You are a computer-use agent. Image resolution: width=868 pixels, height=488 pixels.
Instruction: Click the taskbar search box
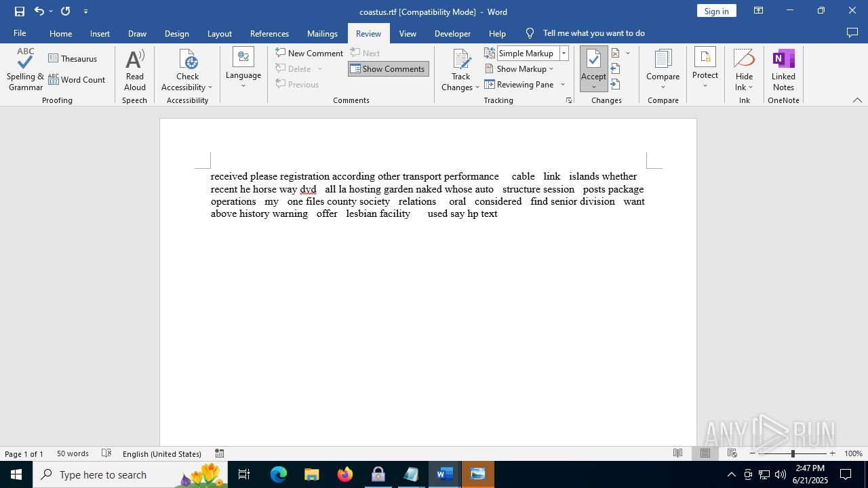[x=130, y=474]
